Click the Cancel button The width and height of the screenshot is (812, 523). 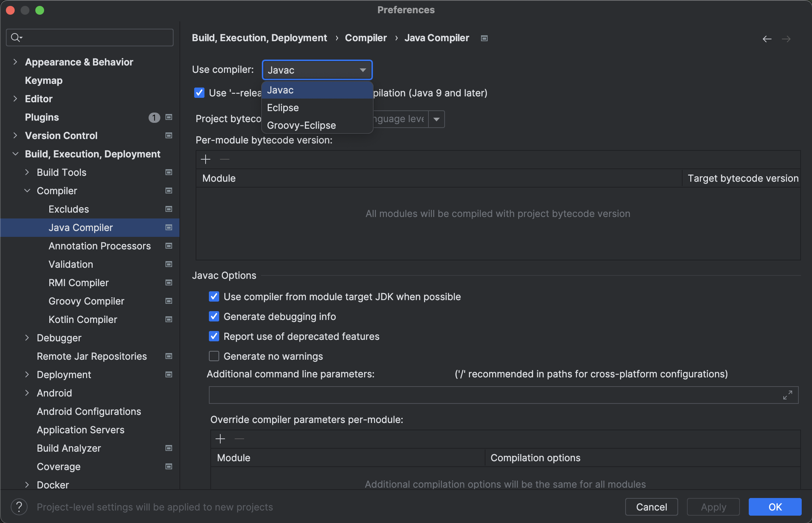pyautogui.click(x=651, y=507)
